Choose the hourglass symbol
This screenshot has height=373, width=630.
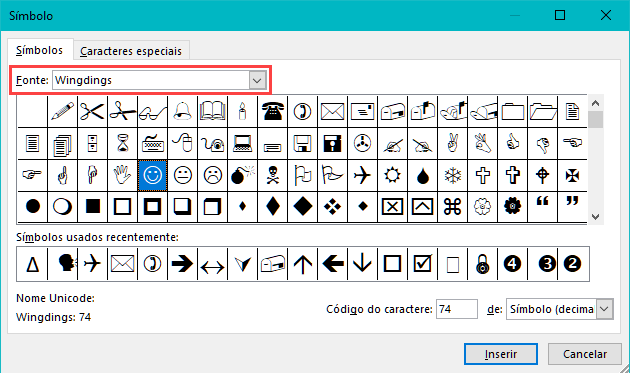coord(123,143)
